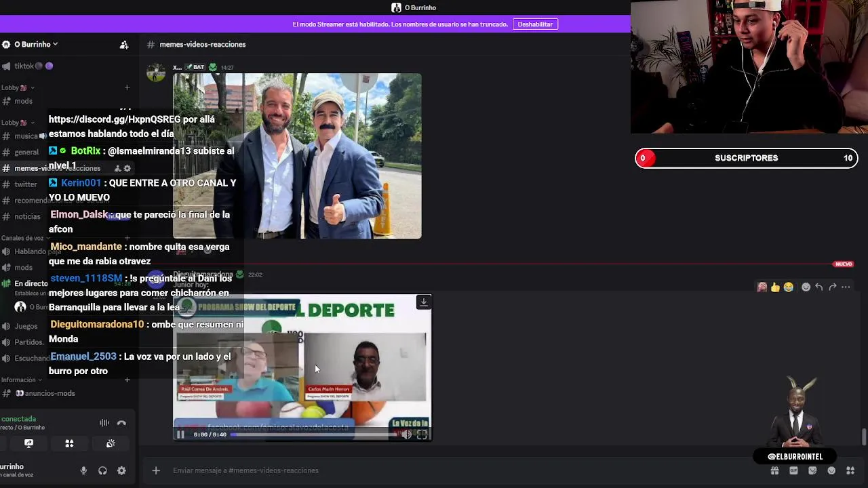Click the BotRix username in chat overlay
This screenshot has height=488, width=868.
click(85, 150)
